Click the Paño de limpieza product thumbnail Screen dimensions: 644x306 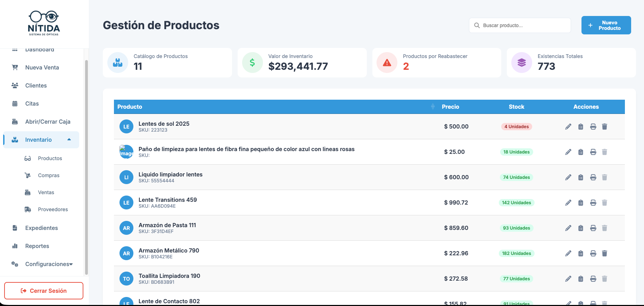point(126,152)
